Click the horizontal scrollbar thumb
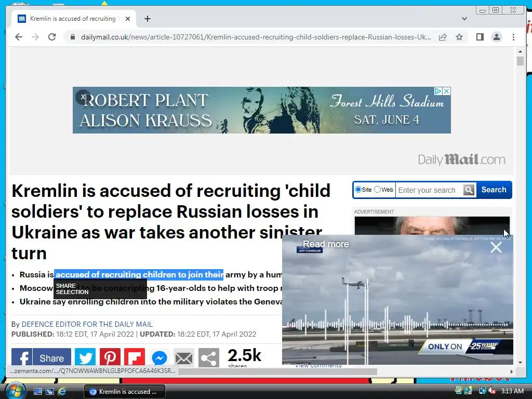 [x=277, y=371]
